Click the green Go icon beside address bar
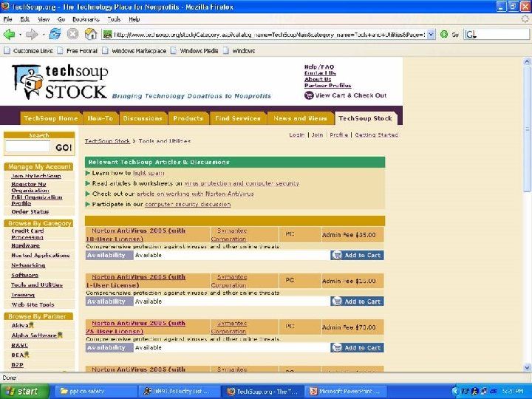 (x=444, y=34)
